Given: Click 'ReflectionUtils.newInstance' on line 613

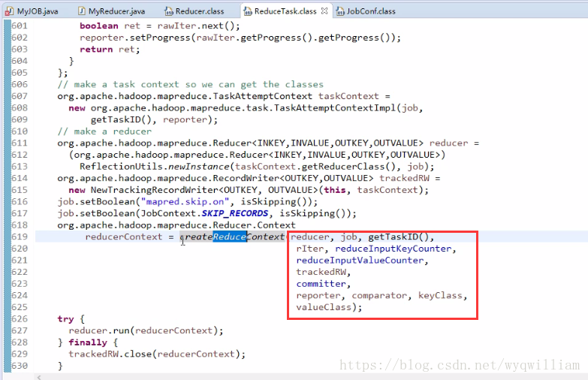Looking at the screenshot, I should [154, 167].
